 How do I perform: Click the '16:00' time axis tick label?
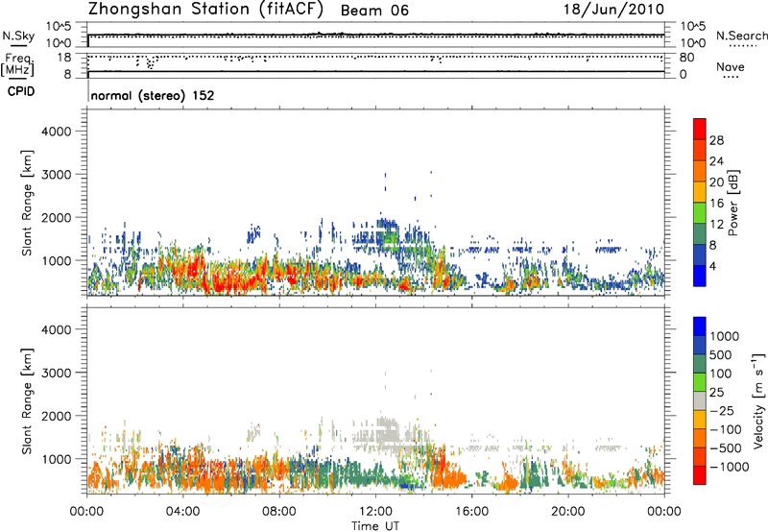[471, 512]
